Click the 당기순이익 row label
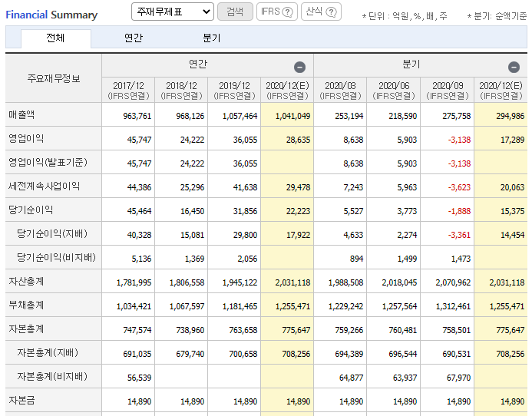The image size is (532, 416). point(31,210)
